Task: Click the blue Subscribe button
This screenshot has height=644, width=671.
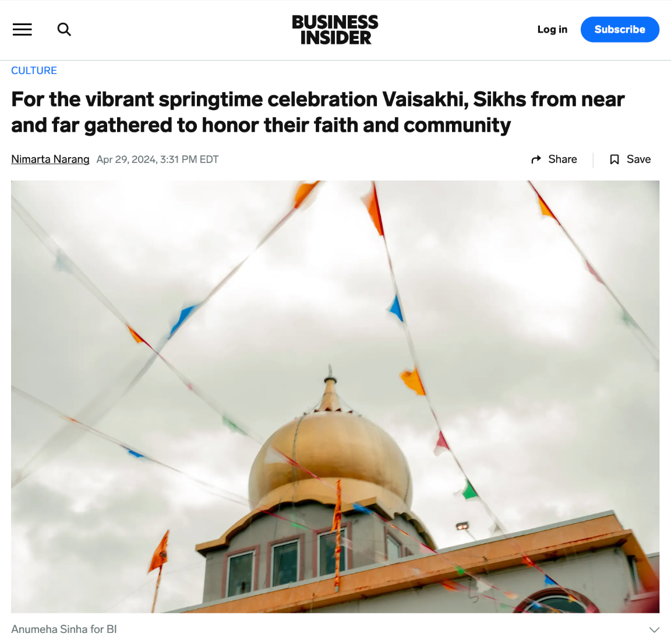Action: [620, 30]
